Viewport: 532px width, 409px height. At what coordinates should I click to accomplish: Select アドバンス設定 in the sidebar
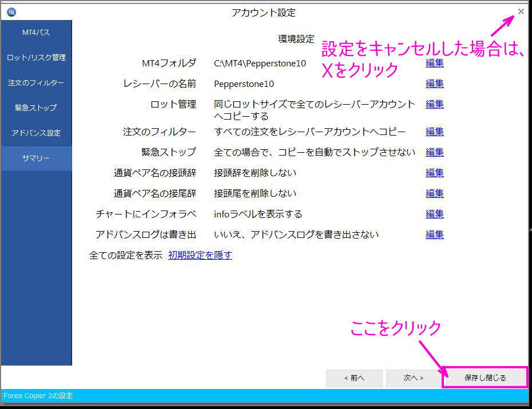tap(35, 132)
